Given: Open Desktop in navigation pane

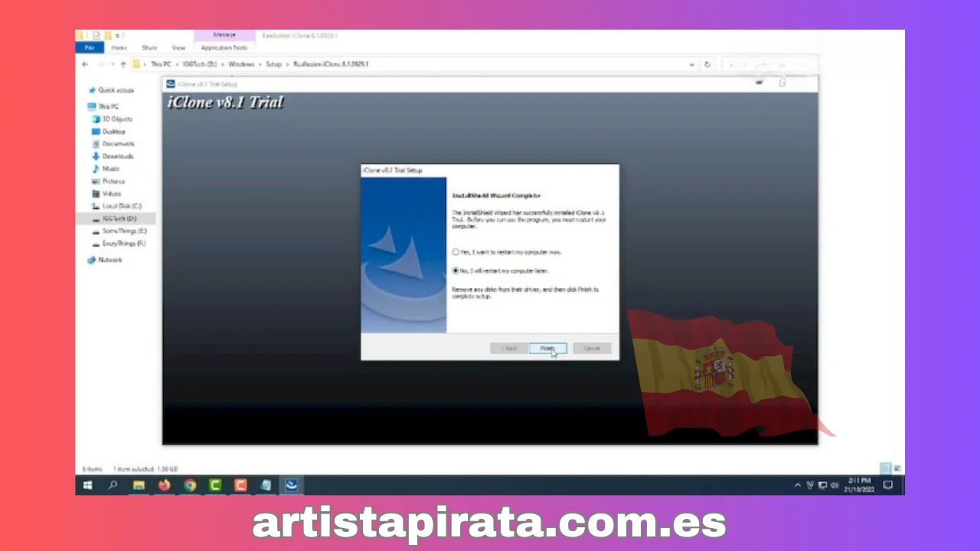Looking at the screenshot, I should pyautogui.click(x=109, y=132).
